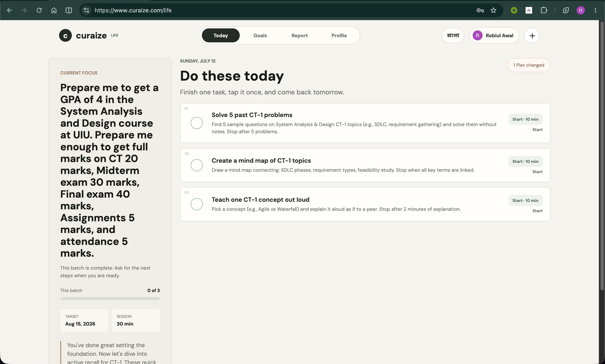Click Robiul Awal purple avatar

pos(477,36)
